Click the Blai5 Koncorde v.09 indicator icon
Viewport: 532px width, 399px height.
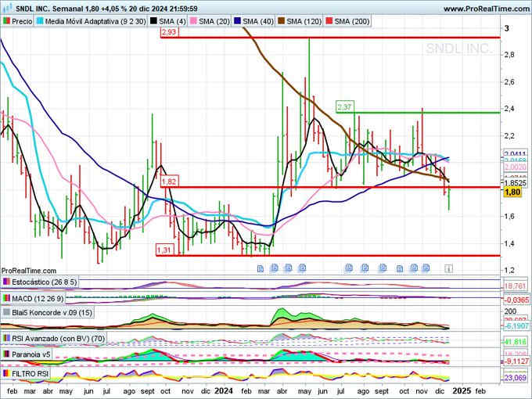(6, 312)
